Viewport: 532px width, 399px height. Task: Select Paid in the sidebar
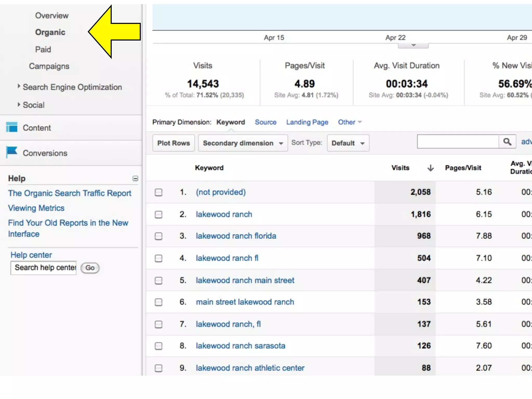pyautogui.click(x=43, y=49)
